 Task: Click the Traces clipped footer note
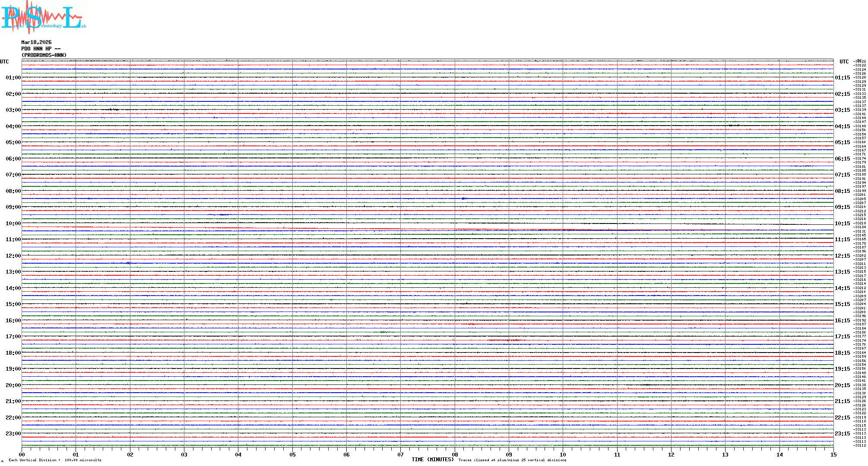click(512, 460)
